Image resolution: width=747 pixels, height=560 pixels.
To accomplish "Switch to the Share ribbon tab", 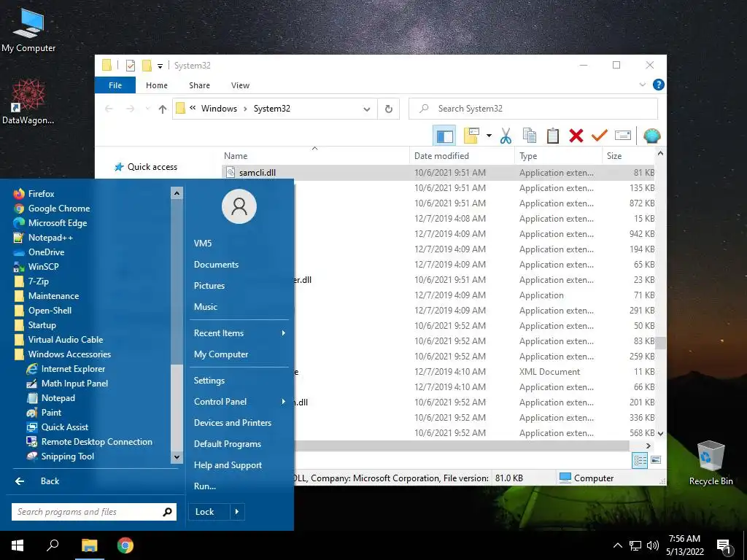I will point(199,85).
